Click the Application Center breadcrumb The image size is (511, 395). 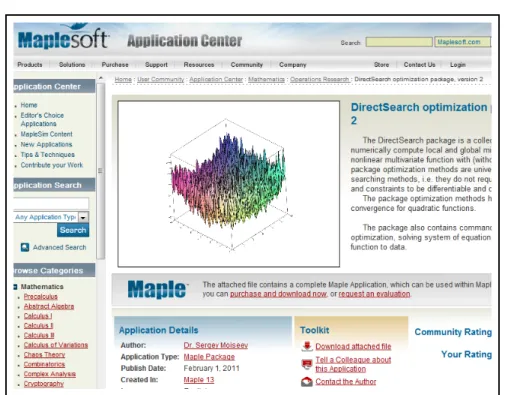pyautogui.click(x=216, y=79)
